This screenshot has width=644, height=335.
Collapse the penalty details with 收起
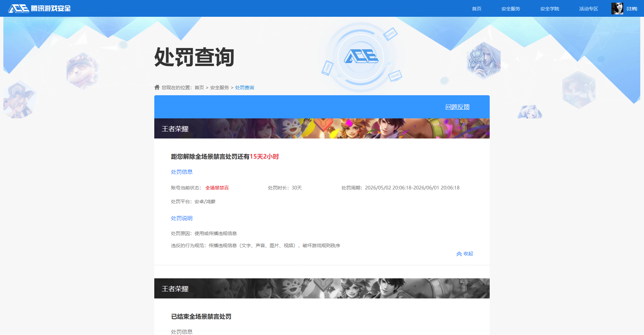click(x=465, y=254)
